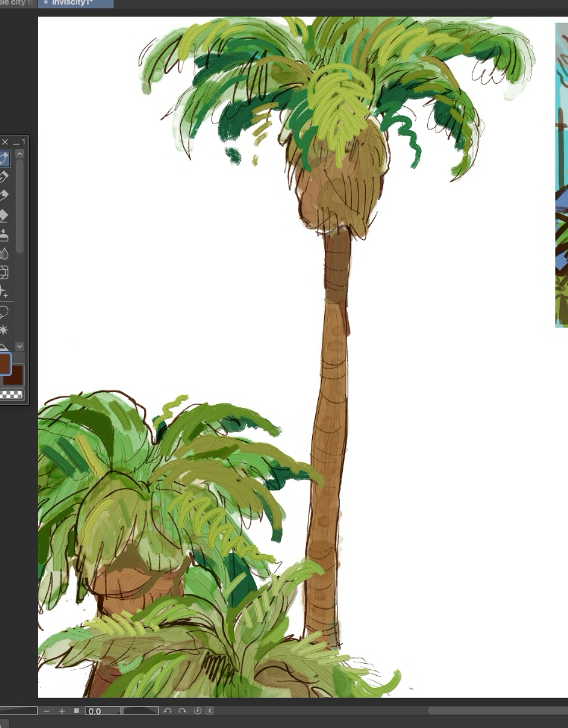
Task: Select the eraser tool icon
Action: coord(4,216)
